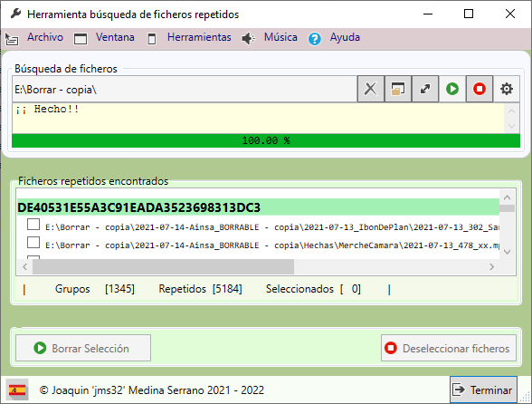
Task: Click the results list scroll down arrow
Action: [x=508, y=252]
